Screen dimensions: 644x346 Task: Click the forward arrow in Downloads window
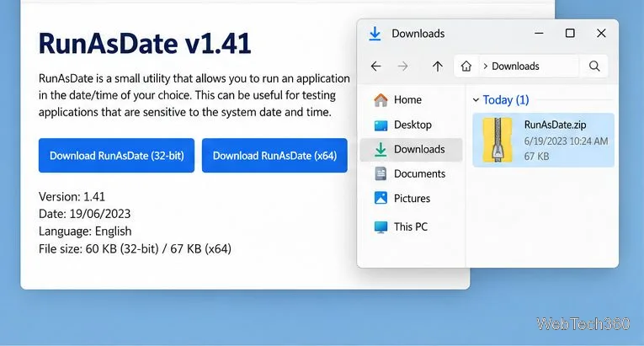coord(403,67)
